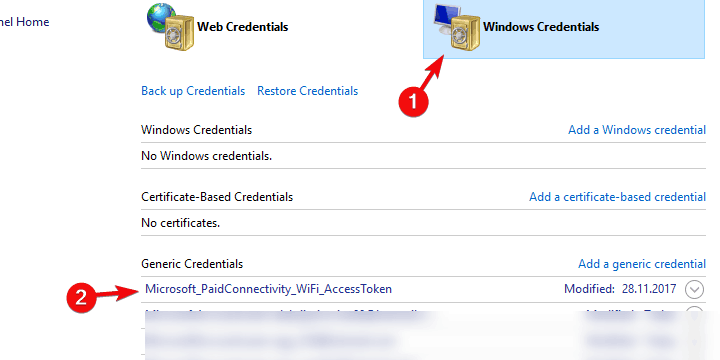Open Back up Credentials link
720x360 pixels.
[193, 91]
